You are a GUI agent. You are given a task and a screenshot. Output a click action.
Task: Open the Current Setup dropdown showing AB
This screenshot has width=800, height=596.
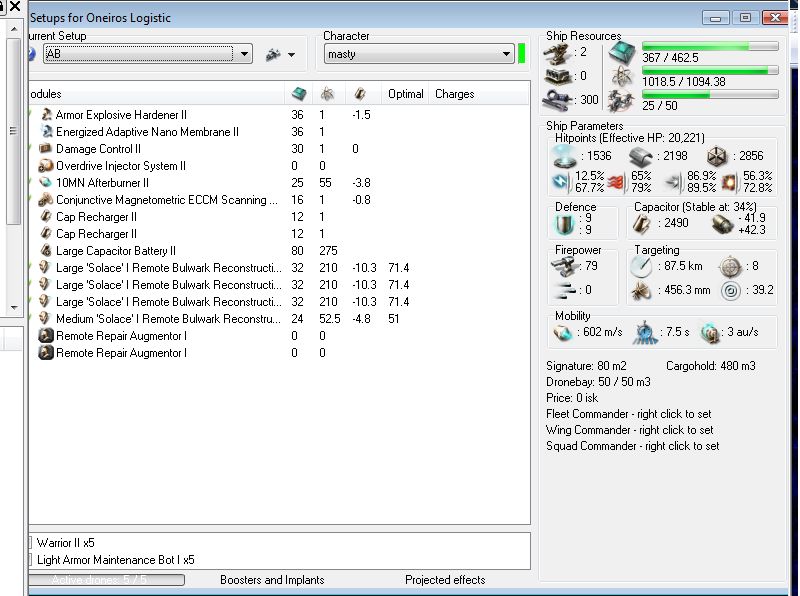pyautogui.click(x=148, y=54)
